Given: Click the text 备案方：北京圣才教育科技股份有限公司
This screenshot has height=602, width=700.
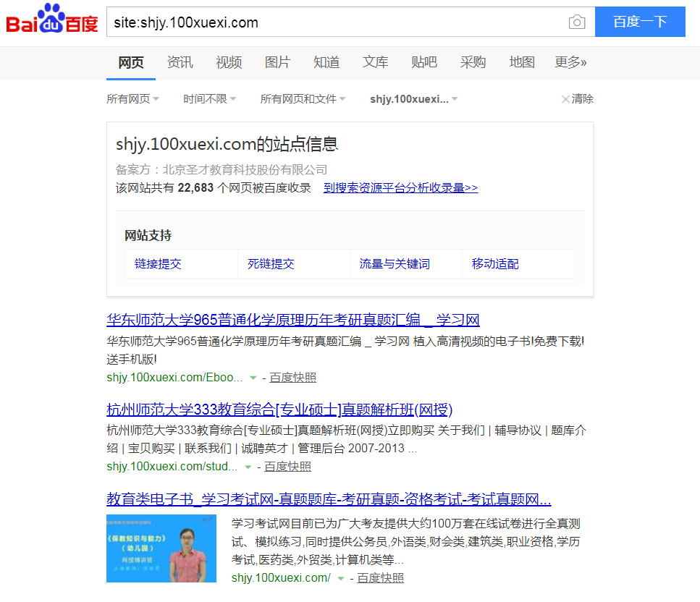Looking at the screenshot, I should [222, 169].
